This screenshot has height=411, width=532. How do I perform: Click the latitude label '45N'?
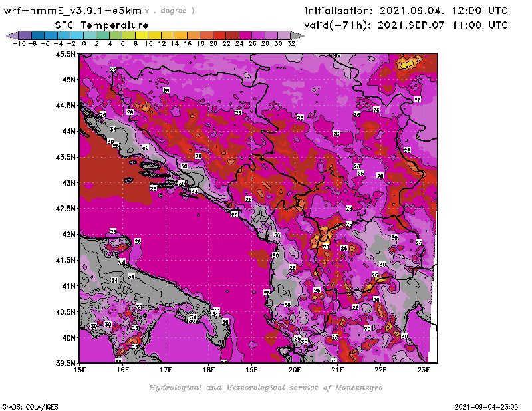69,80
